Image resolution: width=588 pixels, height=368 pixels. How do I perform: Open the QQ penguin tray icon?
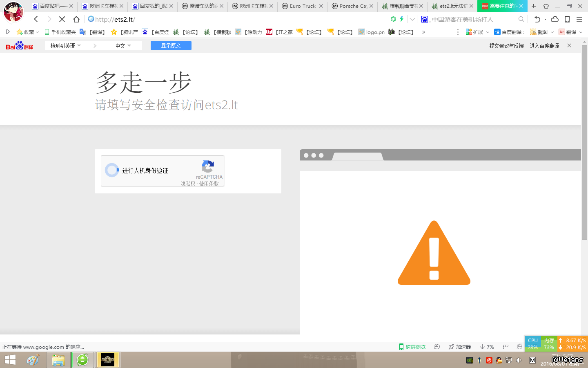499,360
